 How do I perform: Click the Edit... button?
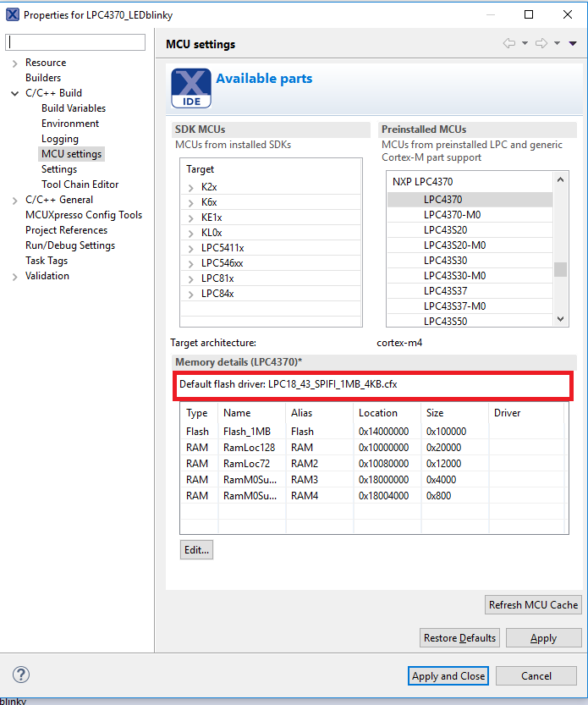click(x=196, y=550)
